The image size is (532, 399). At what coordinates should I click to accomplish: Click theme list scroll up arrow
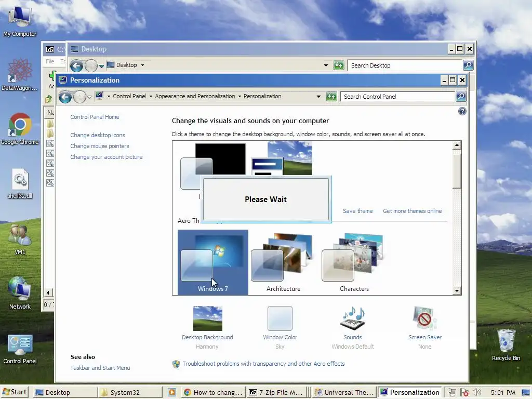point(457,145)
